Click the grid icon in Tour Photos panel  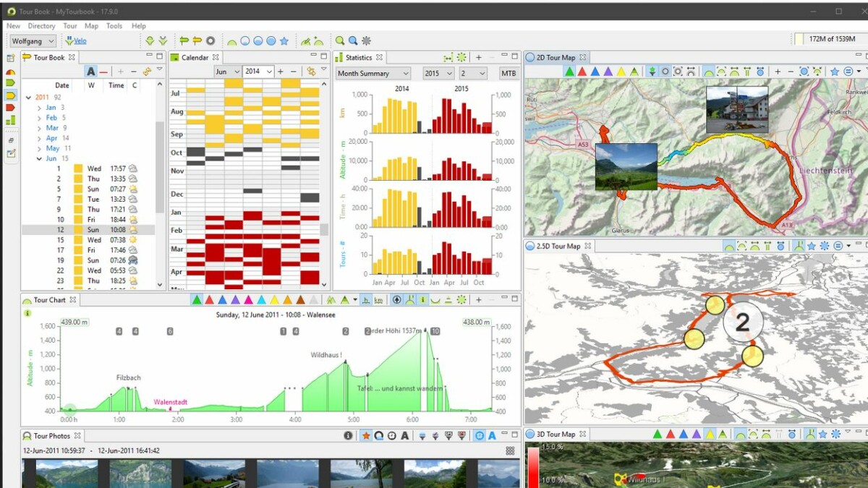pos(510,450)
